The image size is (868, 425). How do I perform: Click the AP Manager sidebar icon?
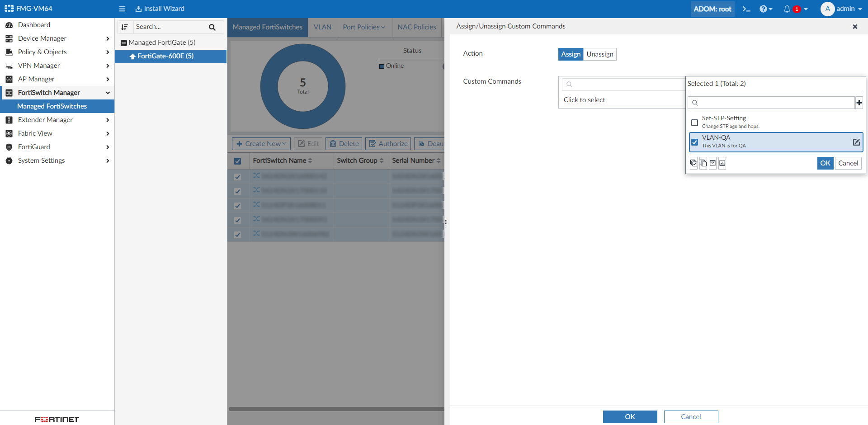[9, 79]
